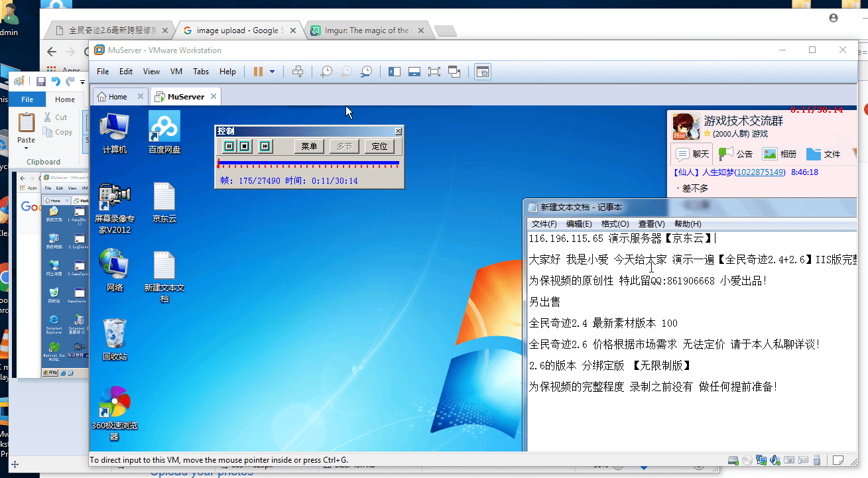Image resolution: width=868 pixels, height=478 pixels.
Task: Toggle the thumbnail bar icon
Action: 414,72
